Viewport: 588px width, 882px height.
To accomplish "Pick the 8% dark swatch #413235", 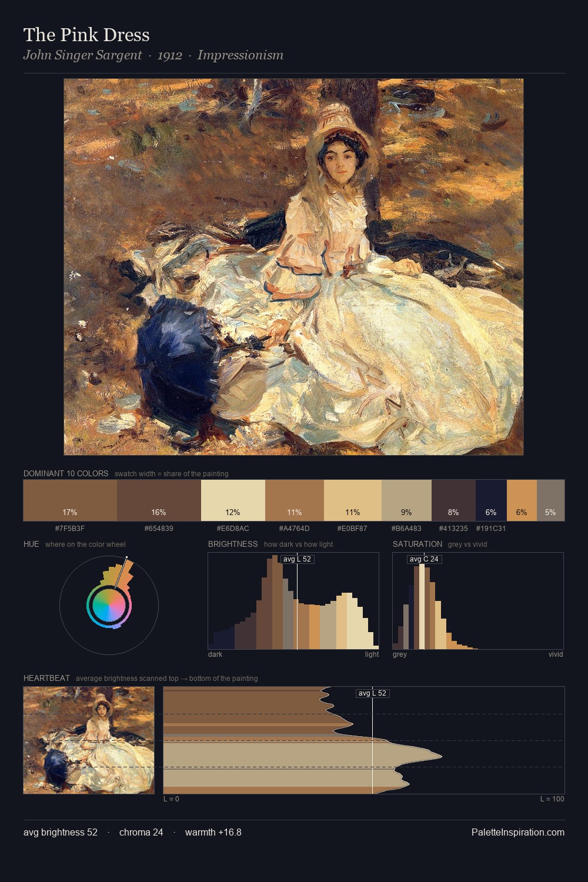I will pos(453,500).
